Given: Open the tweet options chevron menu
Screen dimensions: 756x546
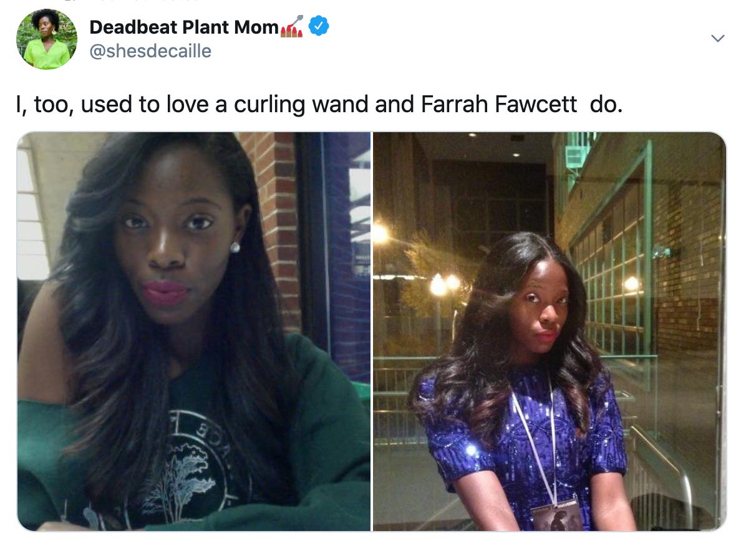Looking at the screenshot, I should 718,38.
